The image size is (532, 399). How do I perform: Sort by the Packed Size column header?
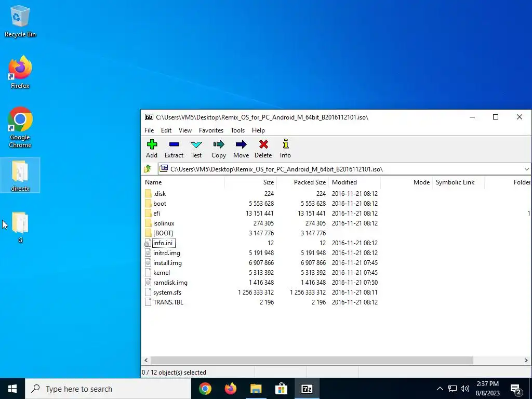pos(303,182)
